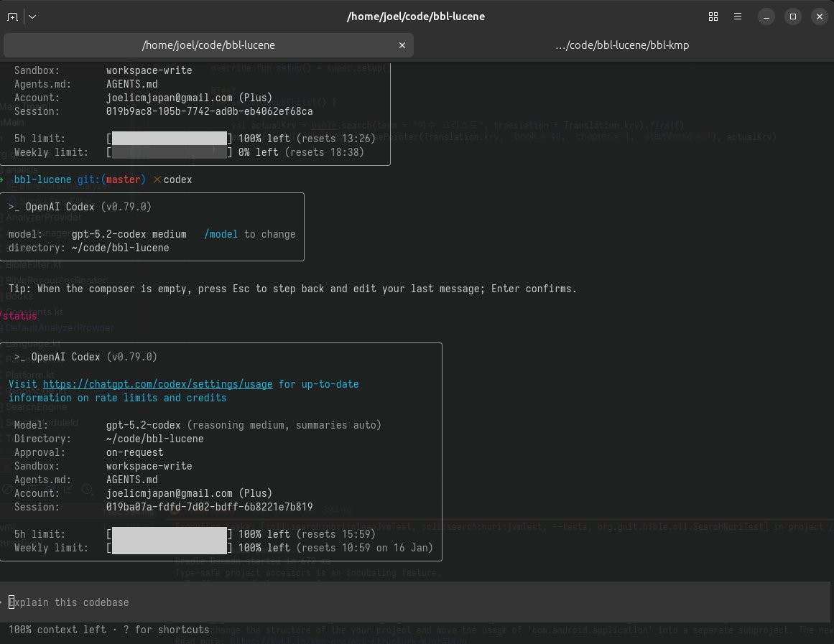Click the upper 5h limit progress bar
The height and width of the screenshot is (644, 834).
click(169, 139)
